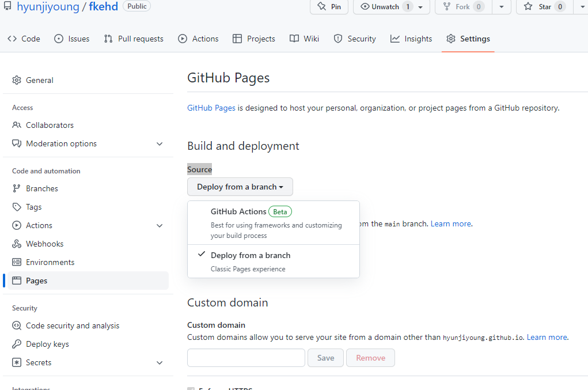Image resolution: width=588 pixels, height=390 pixels.
Task: Open the Unwatch dropdown arrow
Action: tap(420, 7)
